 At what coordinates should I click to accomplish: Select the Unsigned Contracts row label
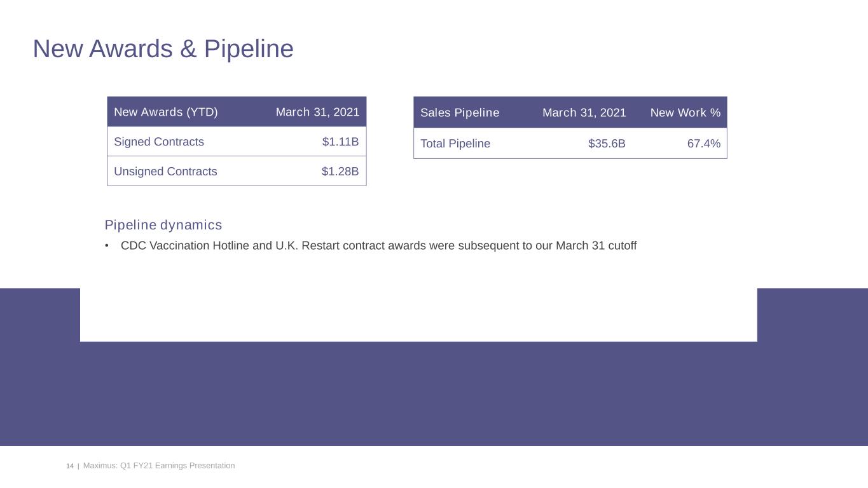pyautogui.click(x=165, y=172)
